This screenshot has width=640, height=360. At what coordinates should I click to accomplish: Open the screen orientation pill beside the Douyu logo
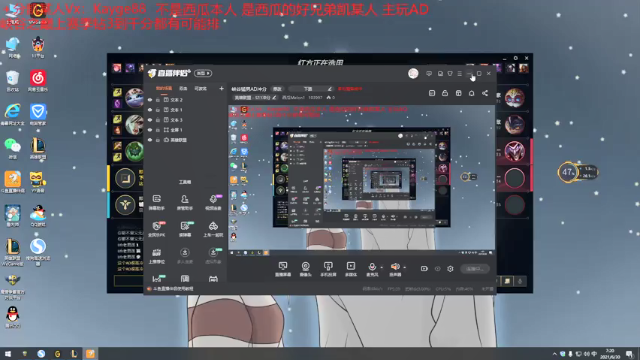point(203,73)
